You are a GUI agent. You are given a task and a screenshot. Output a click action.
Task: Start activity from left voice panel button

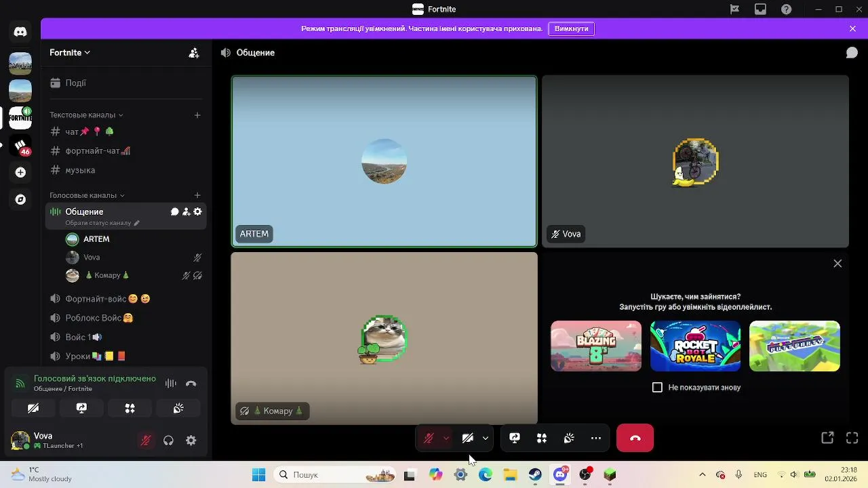pos(130,408)
